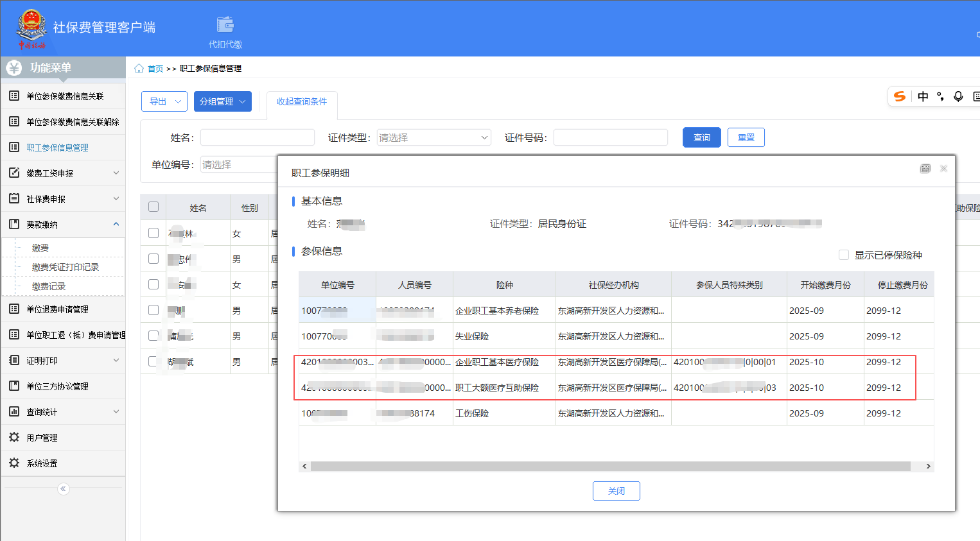Click the 查询 button

[702, 137]
